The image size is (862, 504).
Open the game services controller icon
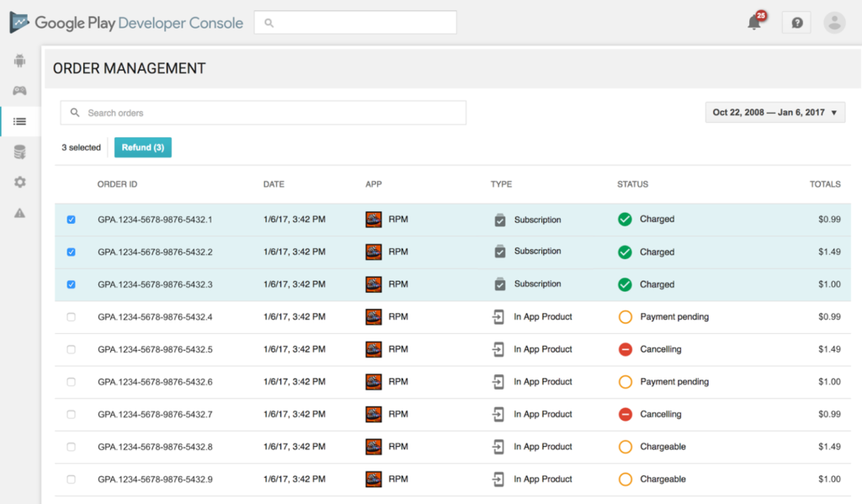pyautogui.click(x=19, y=91)
